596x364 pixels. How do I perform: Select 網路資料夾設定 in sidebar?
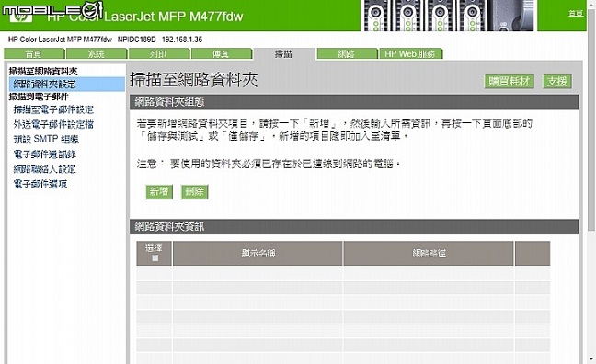(x=66, y=84)
